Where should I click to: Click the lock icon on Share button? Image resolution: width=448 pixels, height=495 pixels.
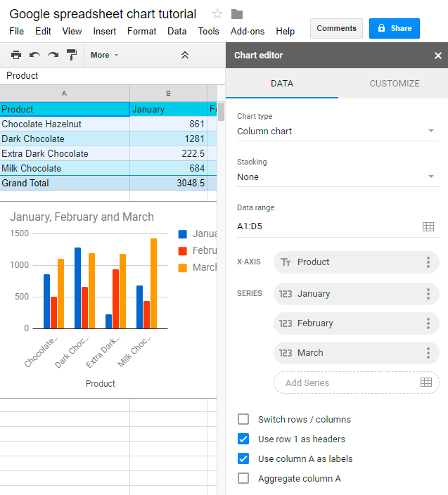click(381, 28)
